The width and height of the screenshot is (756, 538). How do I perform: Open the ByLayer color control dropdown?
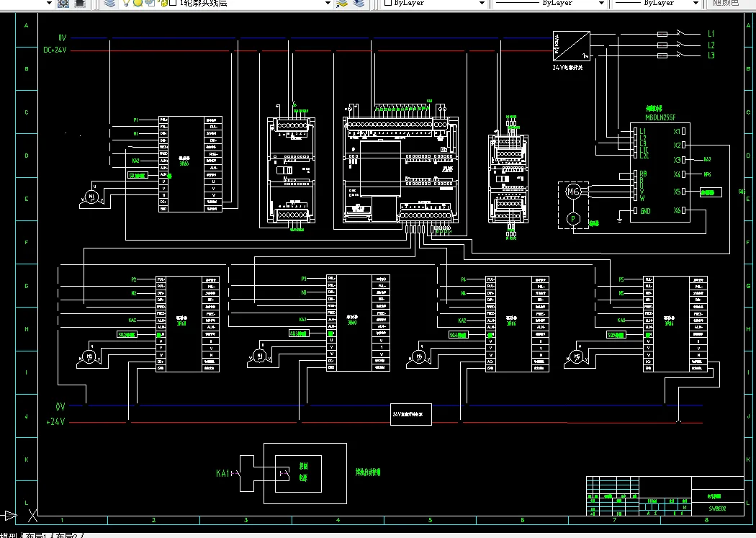click(x=482, y=3)
